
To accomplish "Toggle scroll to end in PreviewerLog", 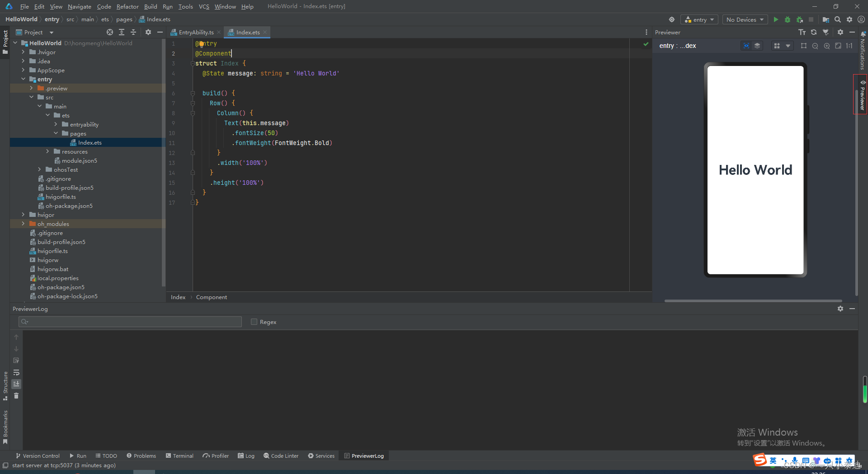I will coord(16,384).
